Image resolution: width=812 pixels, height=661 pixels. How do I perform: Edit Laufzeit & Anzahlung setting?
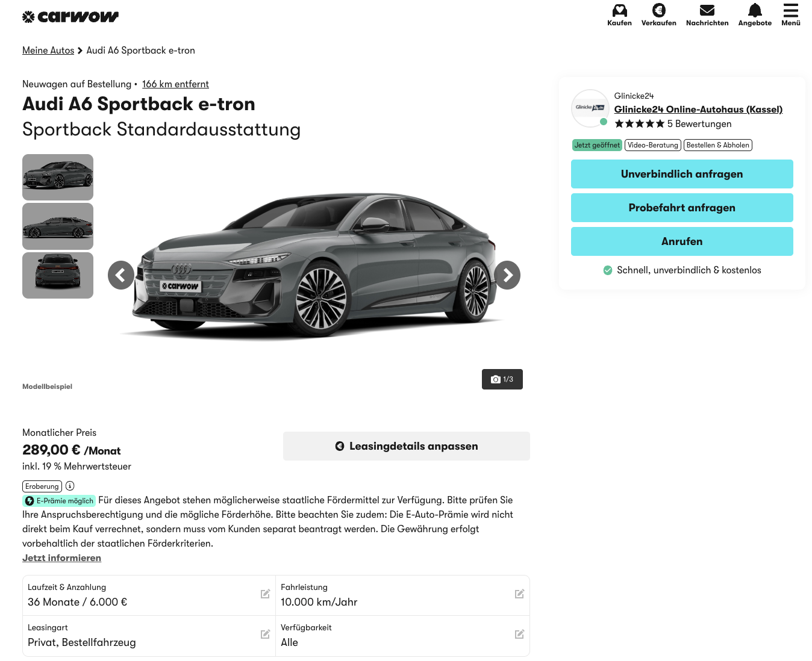tap(265, 594)
